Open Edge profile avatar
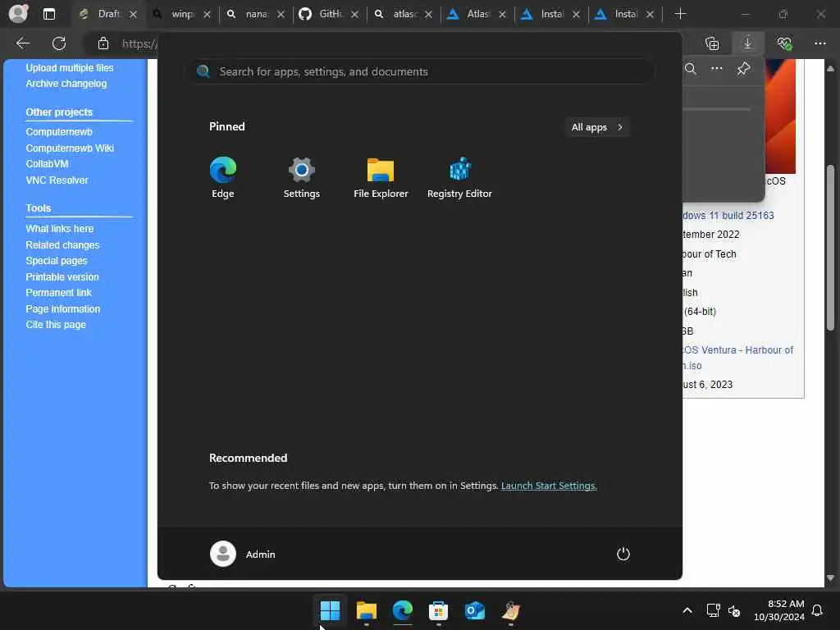This screenshot has height=630, width=840. click(18, 13)
